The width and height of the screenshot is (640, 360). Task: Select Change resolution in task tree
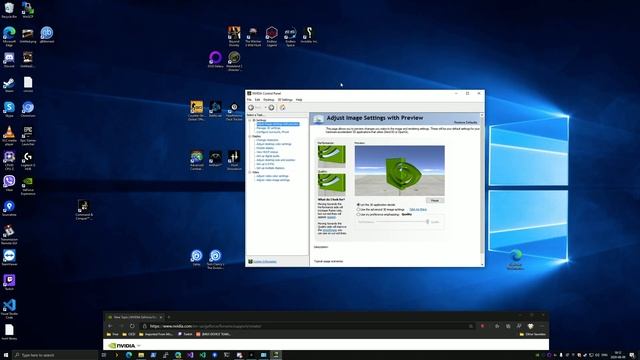[x=267, y=140]
